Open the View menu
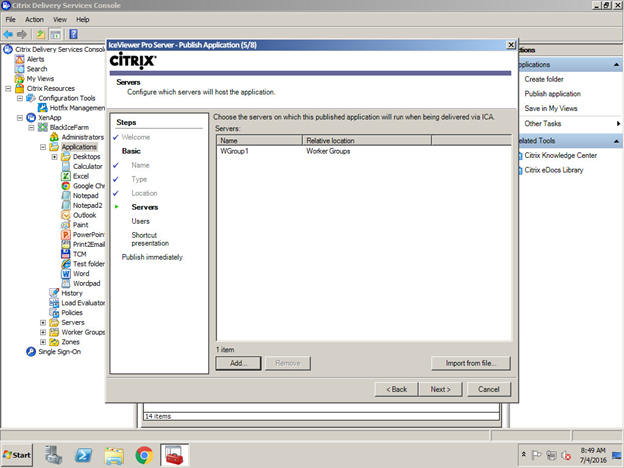Screen dimensions: 624x468 [60, 20]
